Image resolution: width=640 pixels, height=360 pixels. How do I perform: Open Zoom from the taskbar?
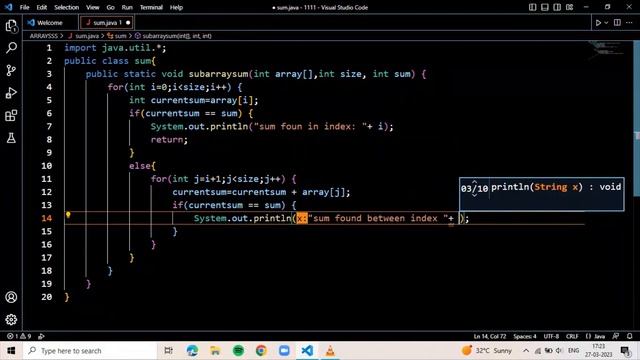pos(284,351)
